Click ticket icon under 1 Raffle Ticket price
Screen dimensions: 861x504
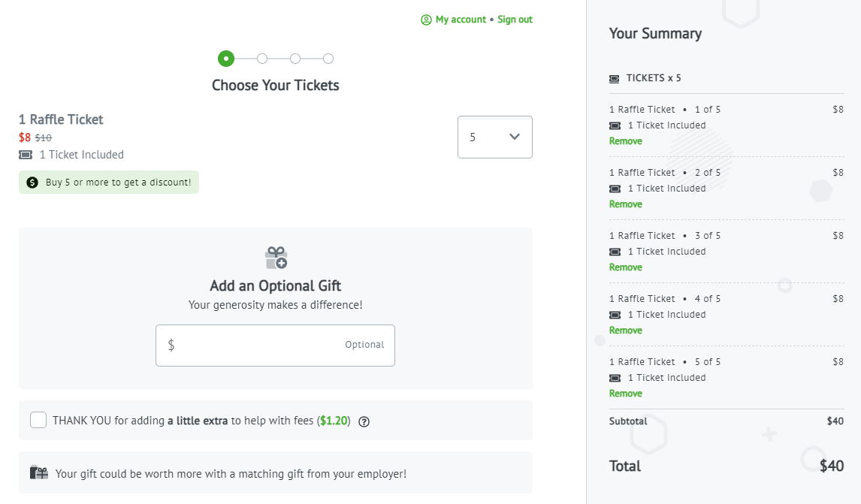(x=26, y=155)
